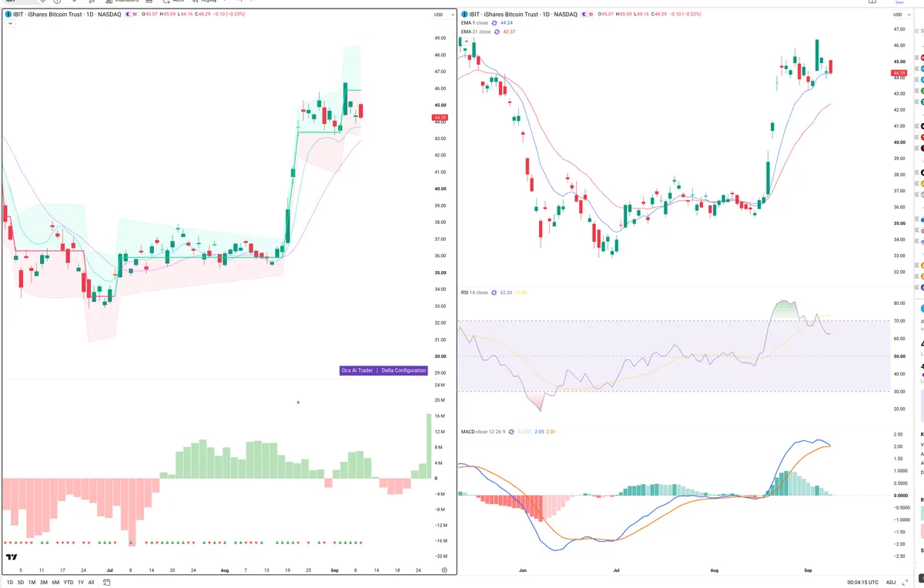The image size is (924, 588).
Task: Click the TradingView logo on the left chart
Action: pyautogui.click(x=12, y=556)
